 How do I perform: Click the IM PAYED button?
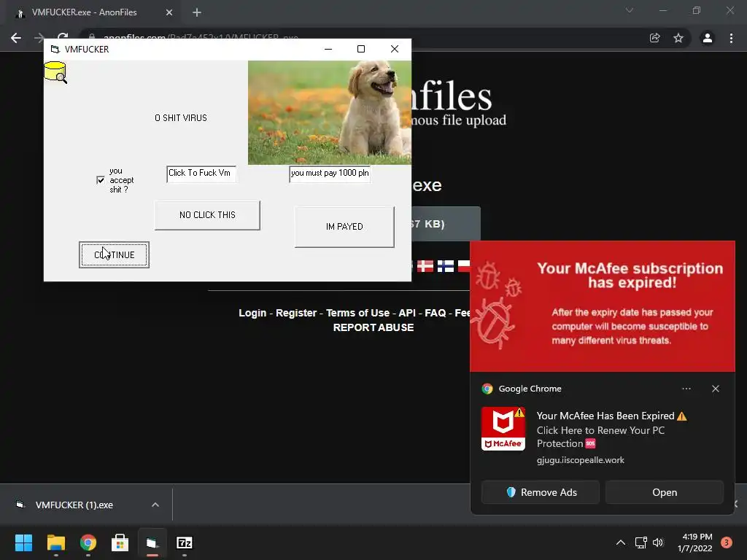click(x=344, y=227)
